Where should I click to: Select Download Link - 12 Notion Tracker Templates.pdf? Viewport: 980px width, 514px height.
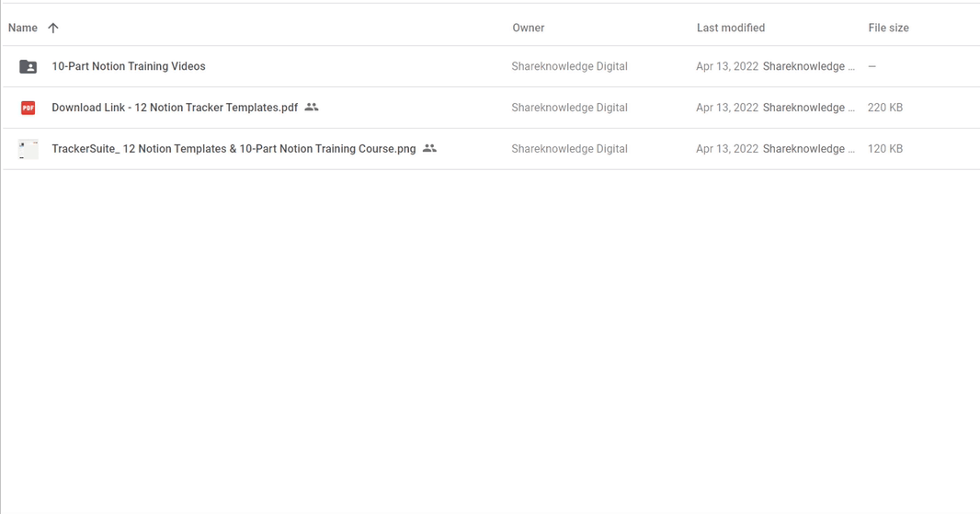(175, 108)
